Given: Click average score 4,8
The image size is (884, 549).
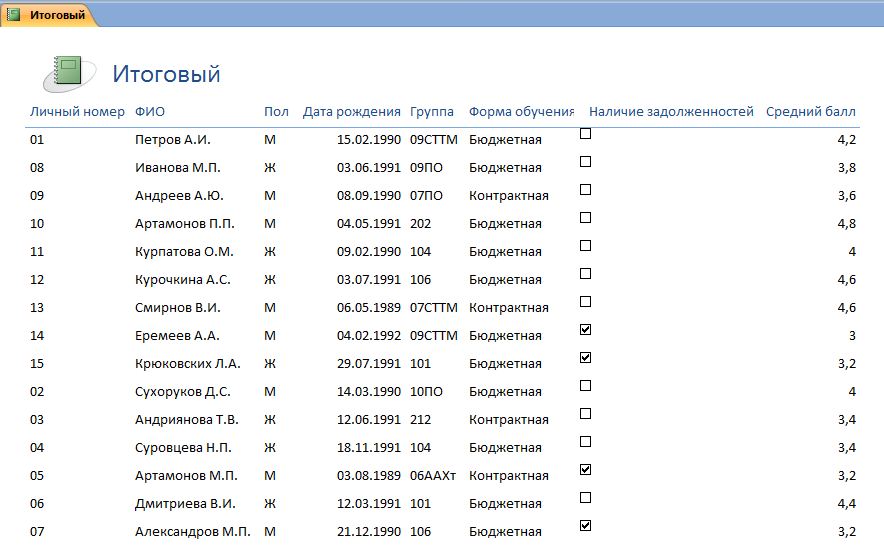Looking at the screenshot, I should (847, 224).
